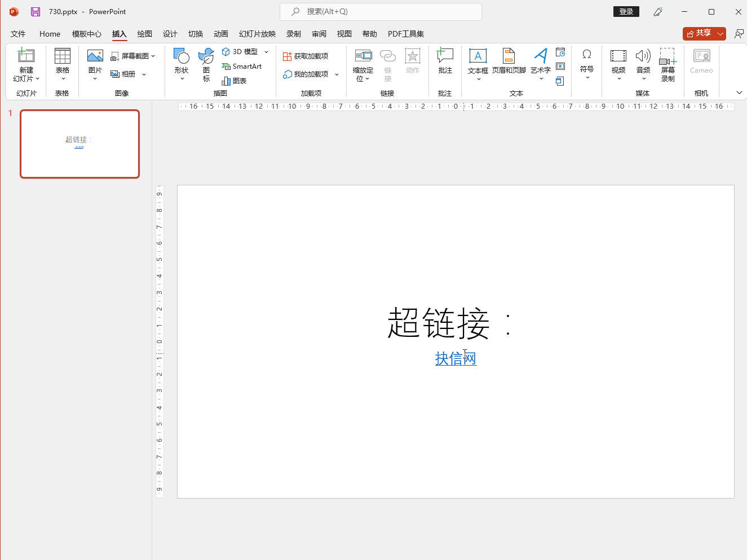This screenshot has width=747, height=560.
Task: Open the Table (表格) insert icon
Action: pyautogui.click(x=62, y=56)
